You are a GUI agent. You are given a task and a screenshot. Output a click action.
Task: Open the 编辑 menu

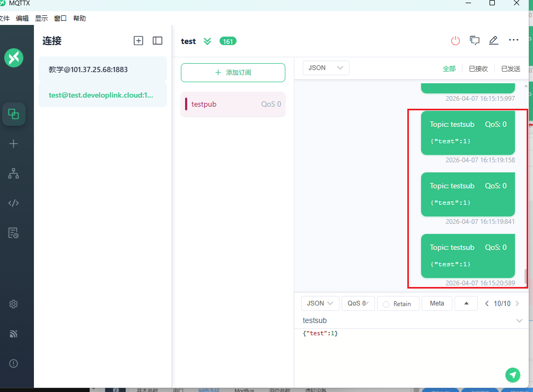tap(22, 19)
